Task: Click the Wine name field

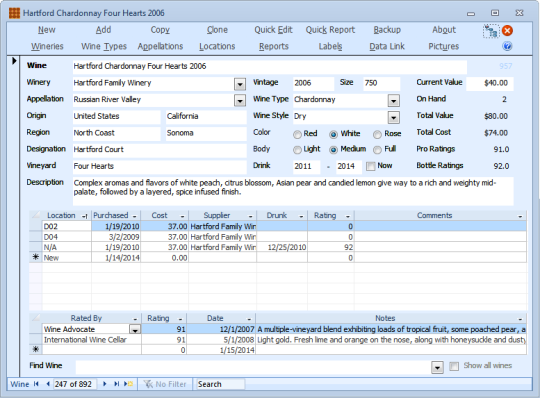Action: click(270, 66)
